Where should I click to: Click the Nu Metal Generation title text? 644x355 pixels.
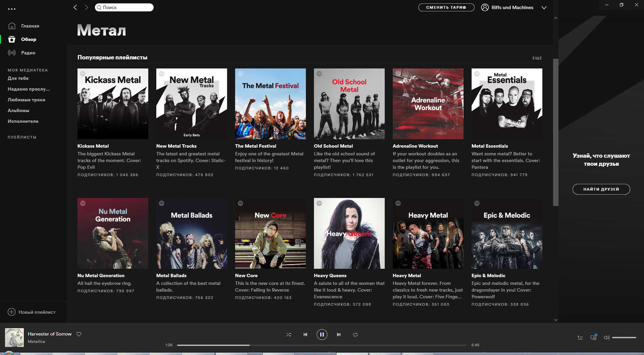click(x=101, y=276)
